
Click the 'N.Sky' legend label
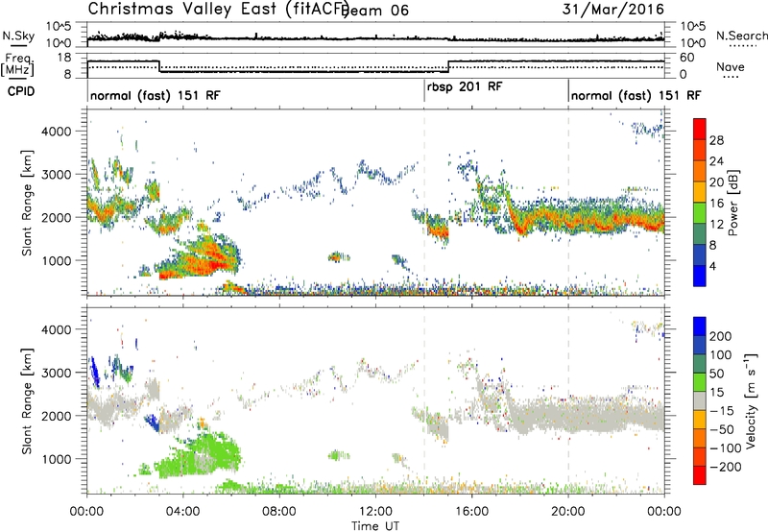(18, 36)
